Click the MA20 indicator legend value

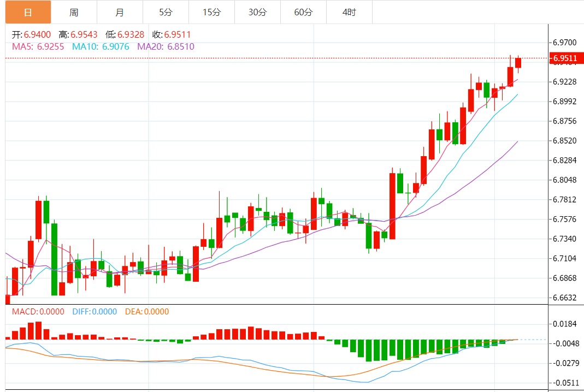166,46
